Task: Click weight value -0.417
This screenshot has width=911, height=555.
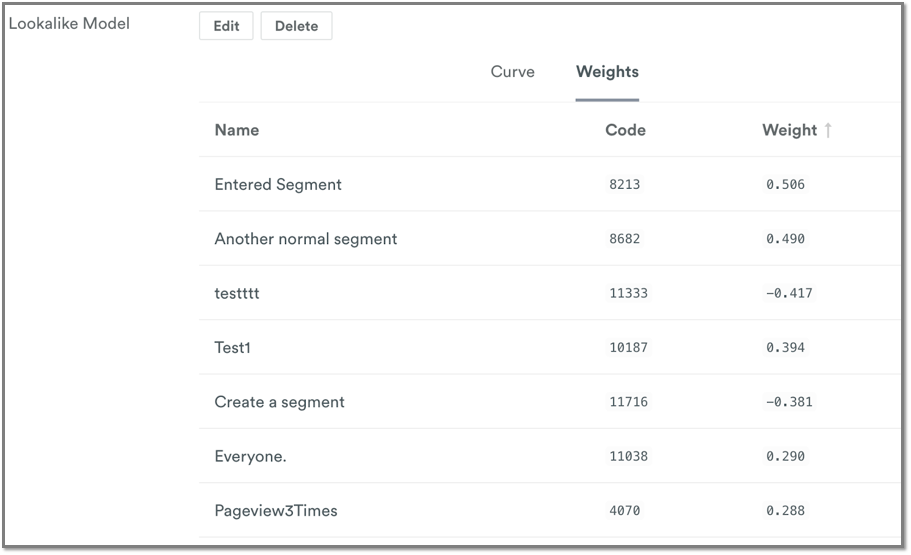Action: click(789, 293)
